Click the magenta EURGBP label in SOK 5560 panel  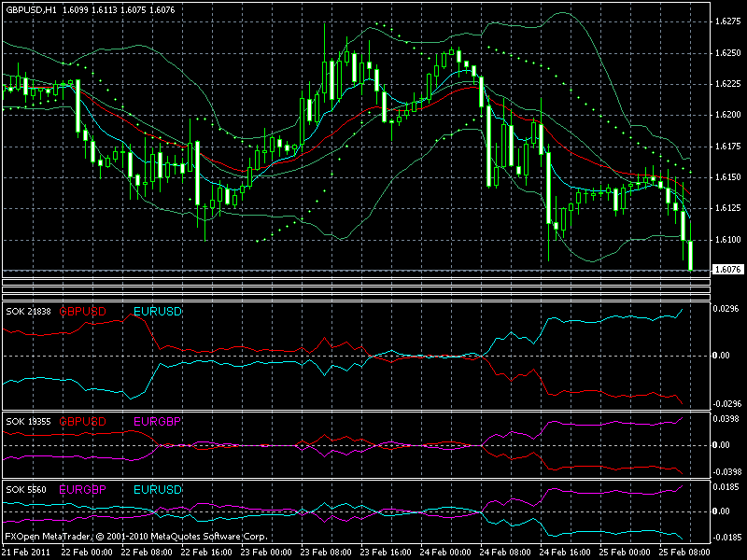coord(82,489)
